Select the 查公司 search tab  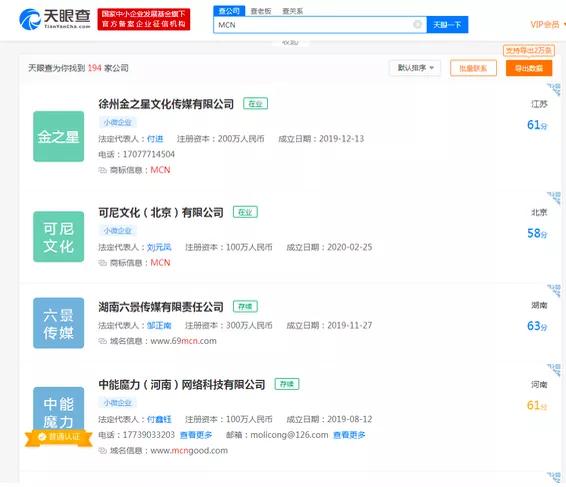(x=229, y=11)
